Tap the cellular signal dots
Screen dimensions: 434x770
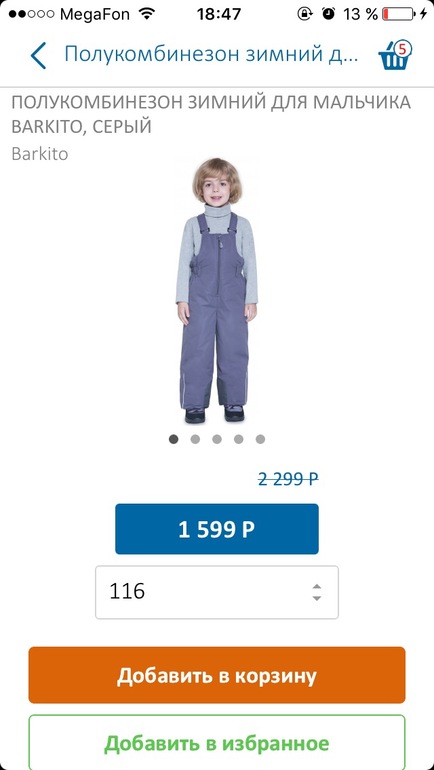click(31, 14)
